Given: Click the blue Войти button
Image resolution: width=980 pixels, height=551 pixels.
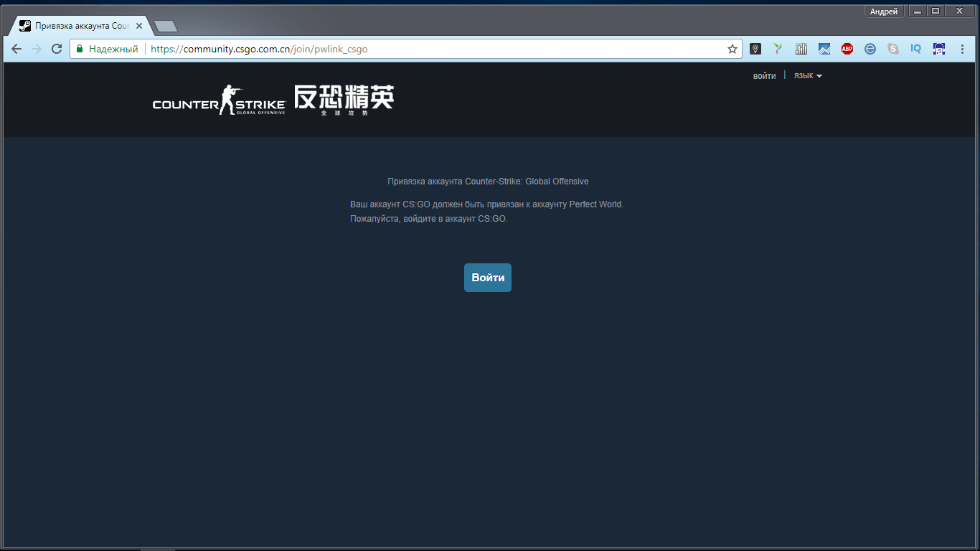Looking at the screenshot, I should tap(488, 278).
